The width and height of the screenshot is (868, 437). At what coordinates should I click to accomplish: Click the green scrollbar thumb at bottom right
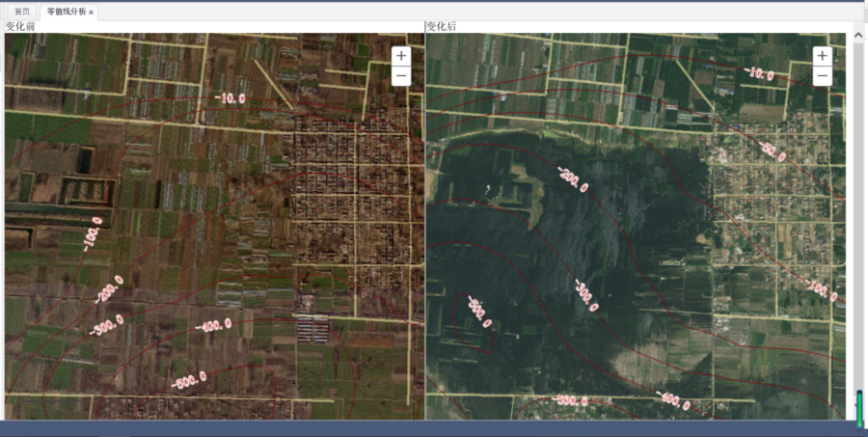[x=859, y=409]
